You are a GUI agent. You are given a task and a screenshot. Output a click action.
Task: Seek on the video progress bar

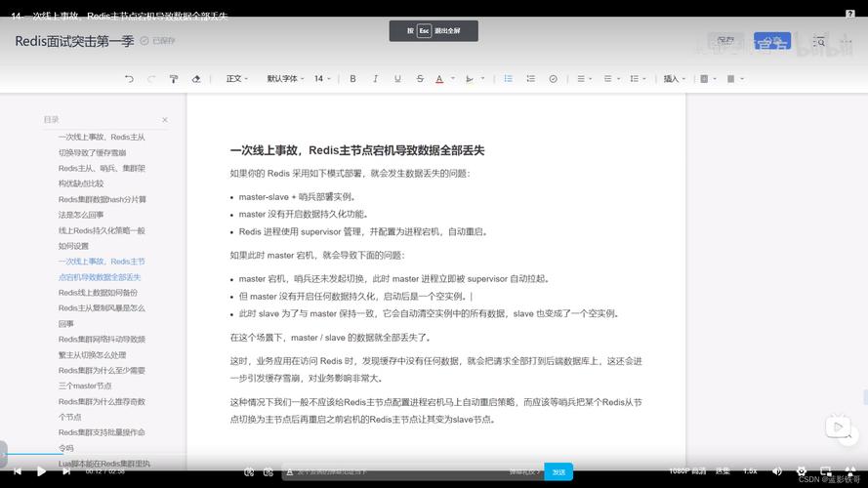tap(434, 454)
